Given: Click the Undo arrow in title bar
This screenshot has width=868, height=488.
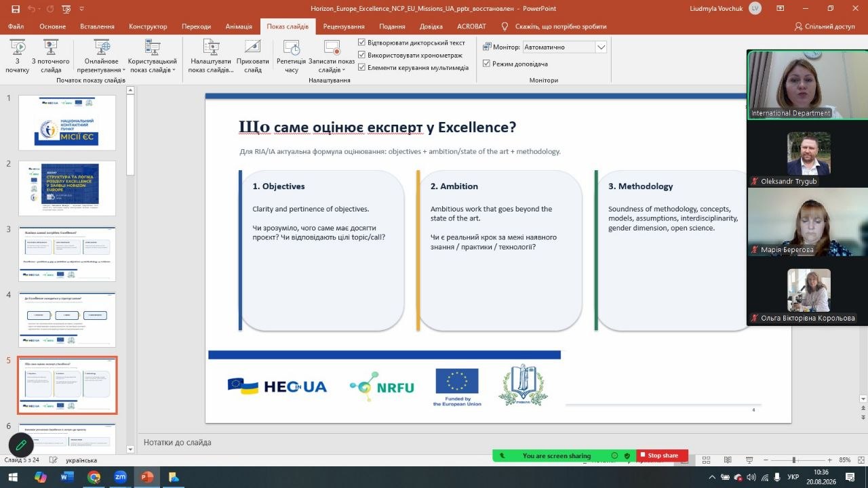Looking at the screenshot, I should (x=31, y=9).
